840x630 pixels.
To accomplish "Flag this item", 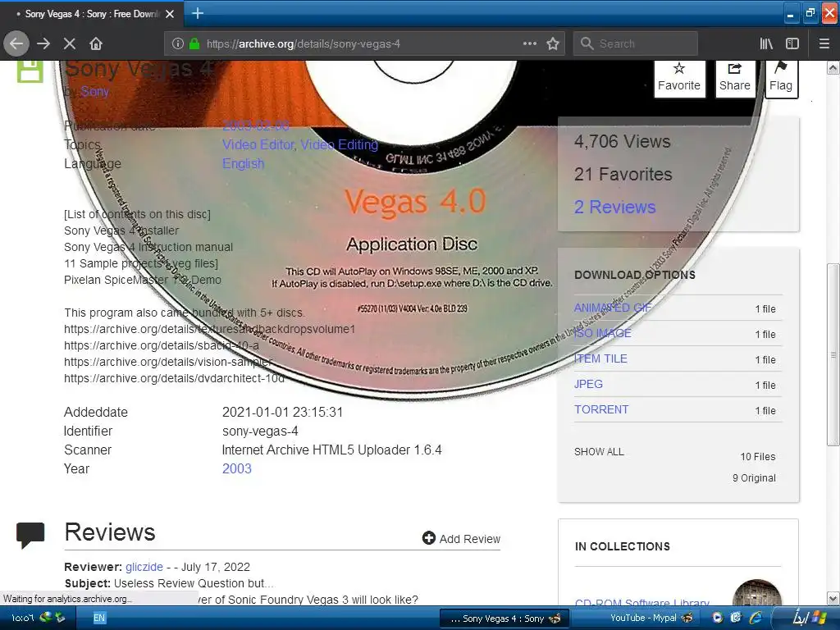I will 781,78.
